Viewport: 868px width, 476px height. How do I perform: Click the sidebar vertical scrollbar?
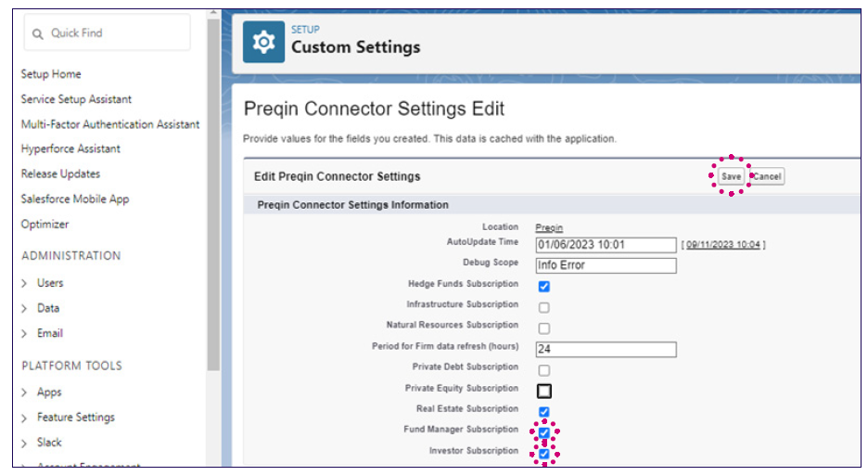coord(213,194)
